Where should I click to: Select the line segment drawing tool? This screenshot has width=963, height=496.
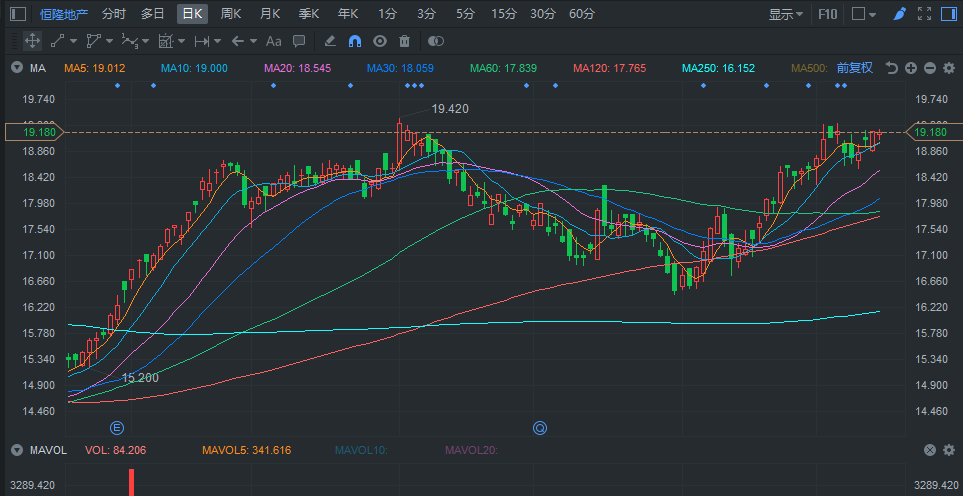coord(57,41)
